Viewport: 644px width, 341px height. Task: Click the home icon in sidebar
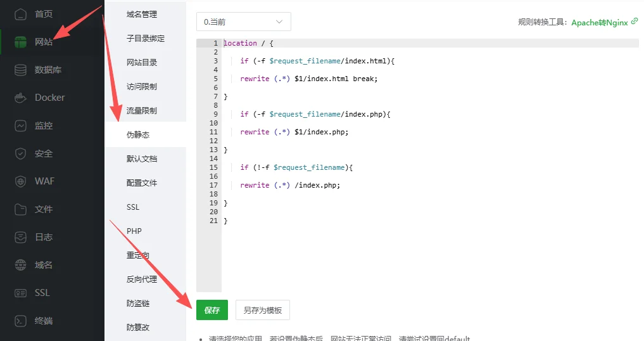[21, 14]
